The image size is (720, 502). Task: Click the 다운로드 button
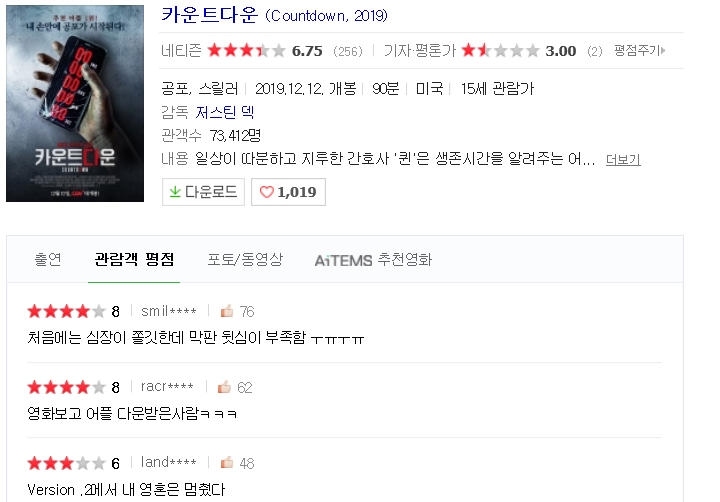point(203,192)
